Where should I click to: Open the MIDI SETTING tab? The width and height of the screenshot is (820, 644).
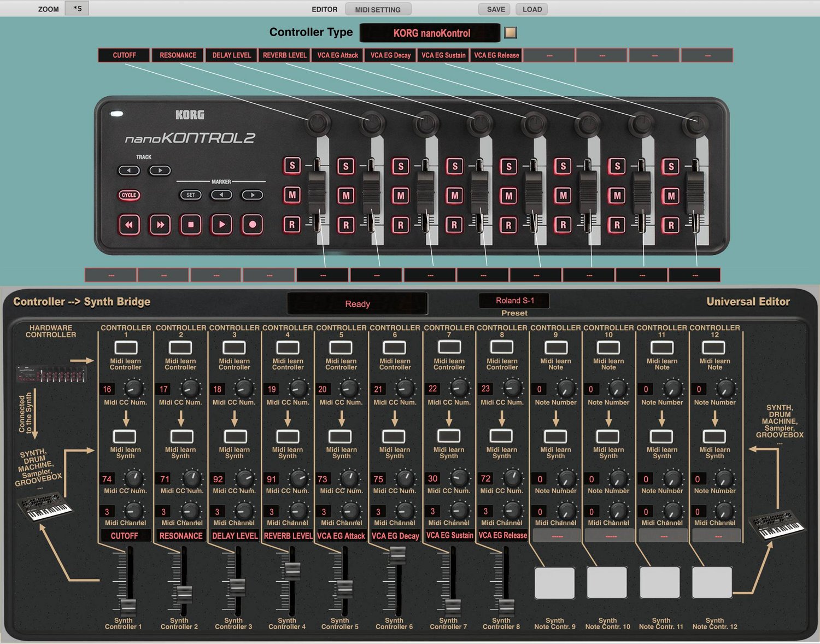(x=378, y=9)
